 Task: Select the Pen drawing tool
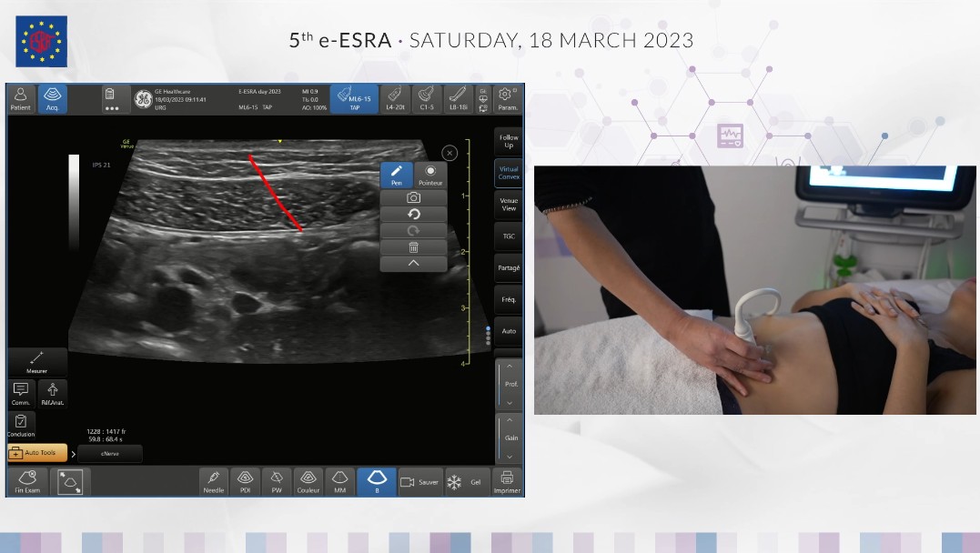click(396, 175)
